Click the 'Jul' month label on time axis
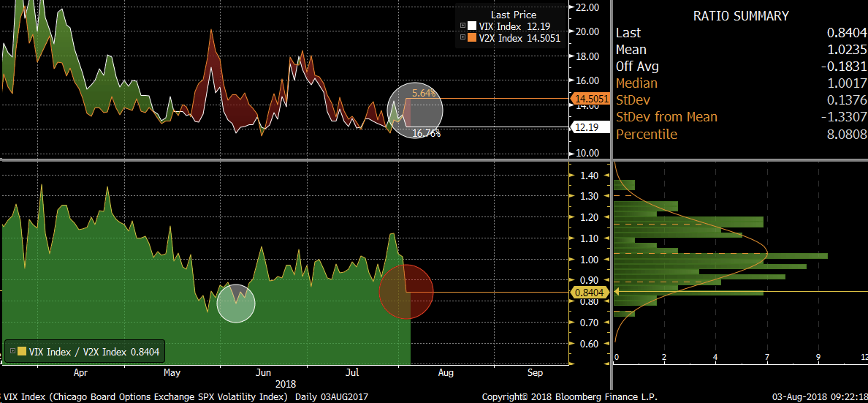Viewport: 868px width, 403px height. tap(353, 373)
